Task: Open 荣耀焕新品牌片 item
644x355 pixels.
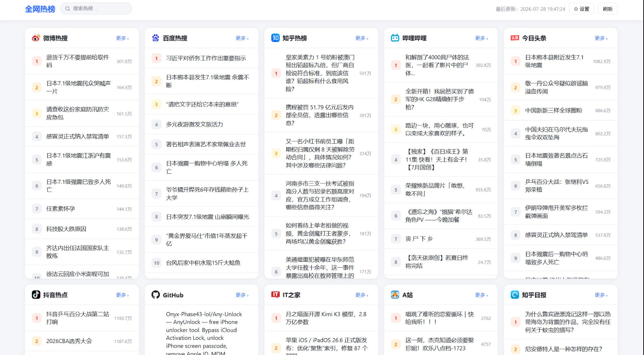Action: (x=441, y=190)
